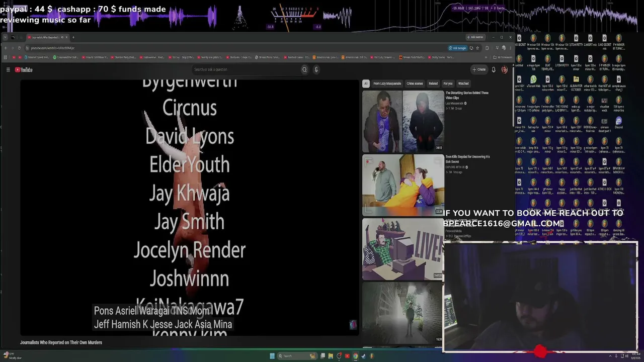Click the YouTube search magnifier button
The width and height of the screenshot is (644, 362).
tap(304, 70)
